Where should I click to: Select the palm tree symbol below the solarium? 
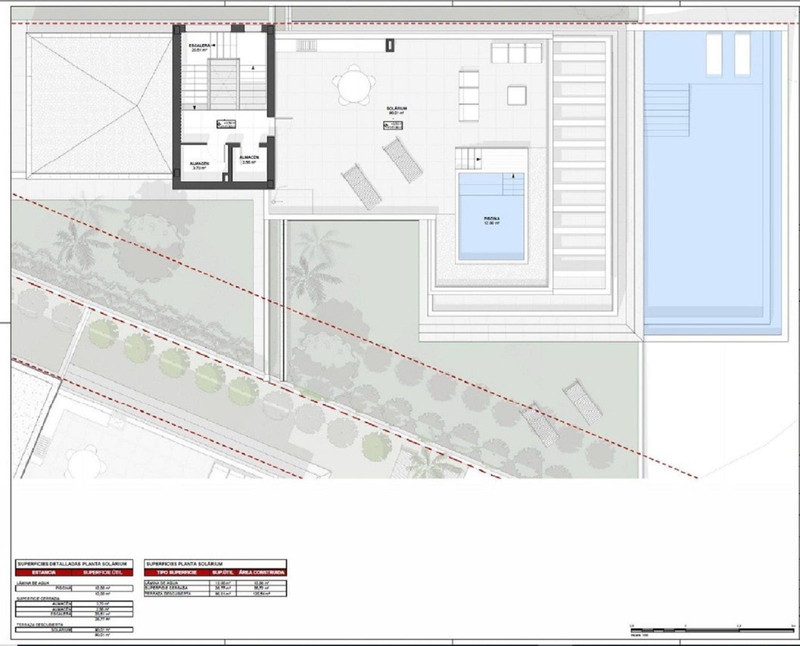point(314,247)
